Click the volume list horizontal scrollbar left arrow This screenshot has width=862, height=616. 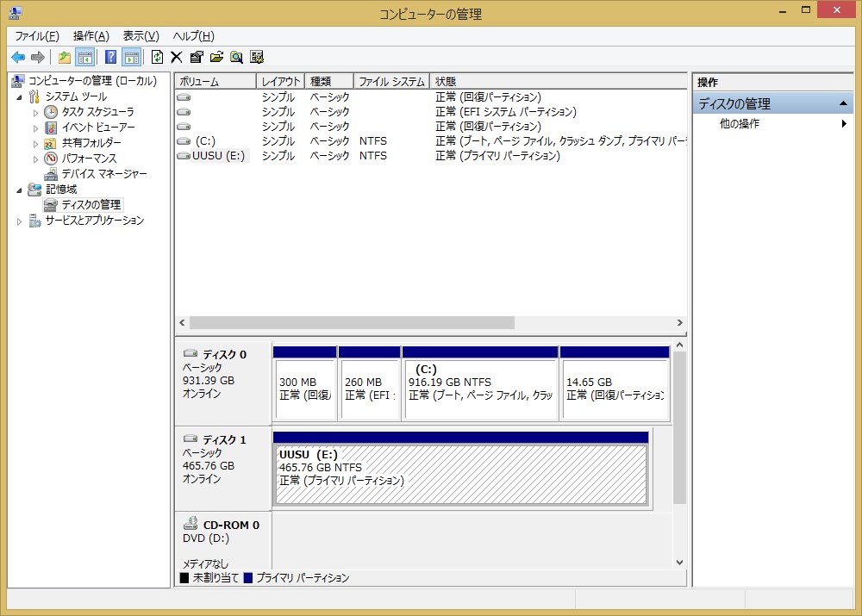click(x=183, y=322)
